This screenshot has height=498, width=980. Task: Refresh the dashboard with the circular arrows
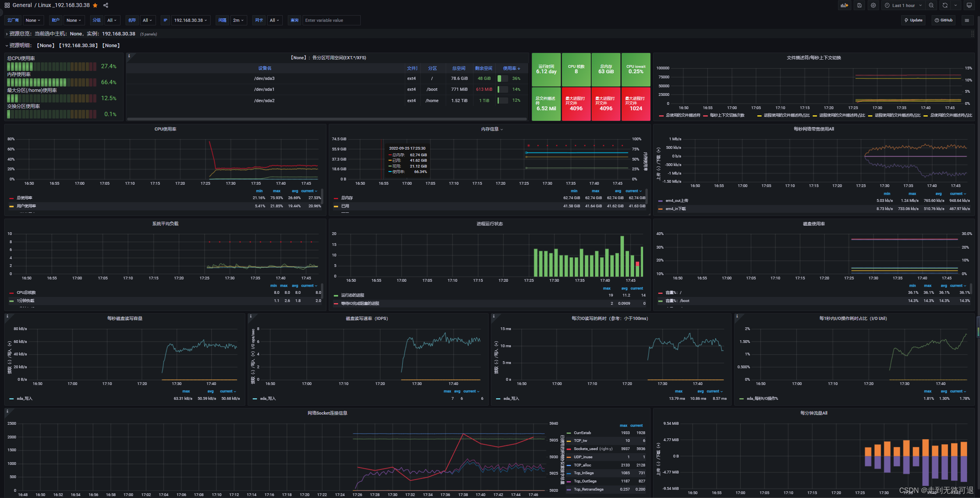[x=945, y=5]
